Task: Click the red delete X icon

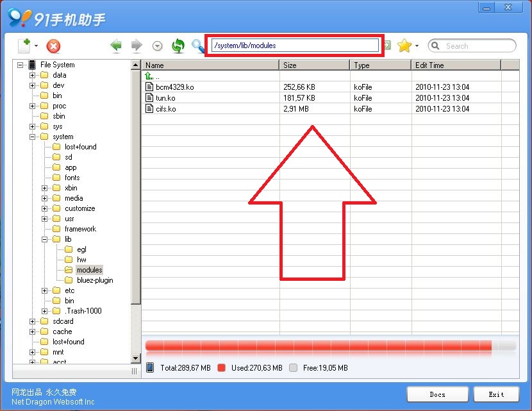Action: pyautogui.click(x=53, y=47)
